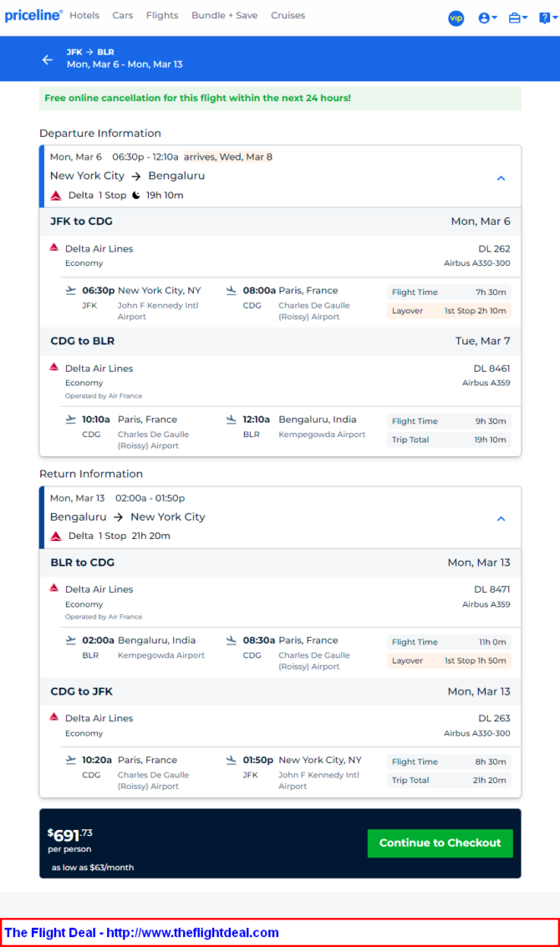Image resolution: width=560 pixels, height=947 pixels.
Task: Click the takeoff icon next to 06:30p
Action: pos(71,291)
